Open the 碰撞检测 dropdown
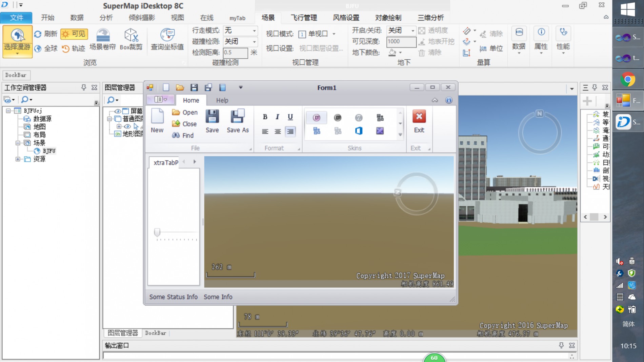 pyautogui.click(x=254, y=42)
